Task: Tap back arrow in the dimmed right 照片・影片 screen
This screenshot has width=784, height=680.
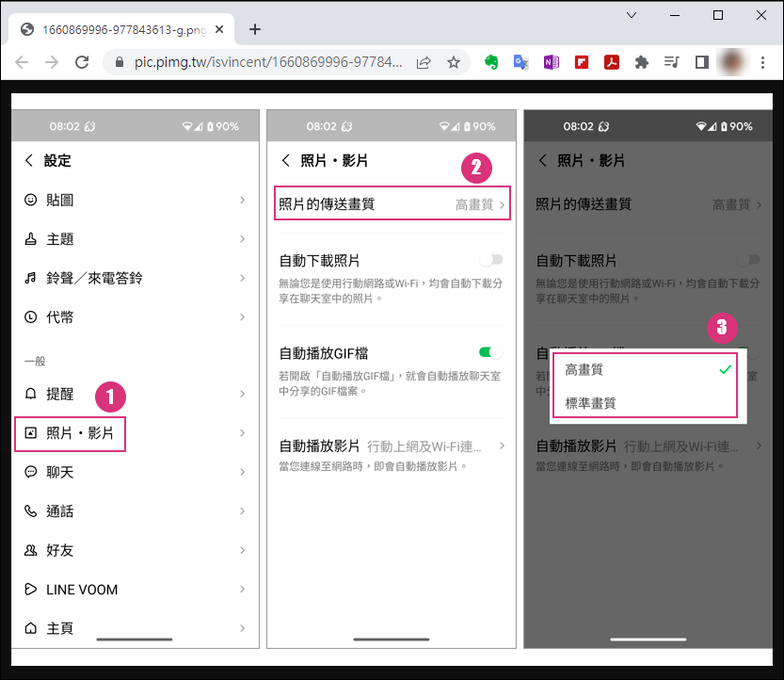Action: click(542, 161)
